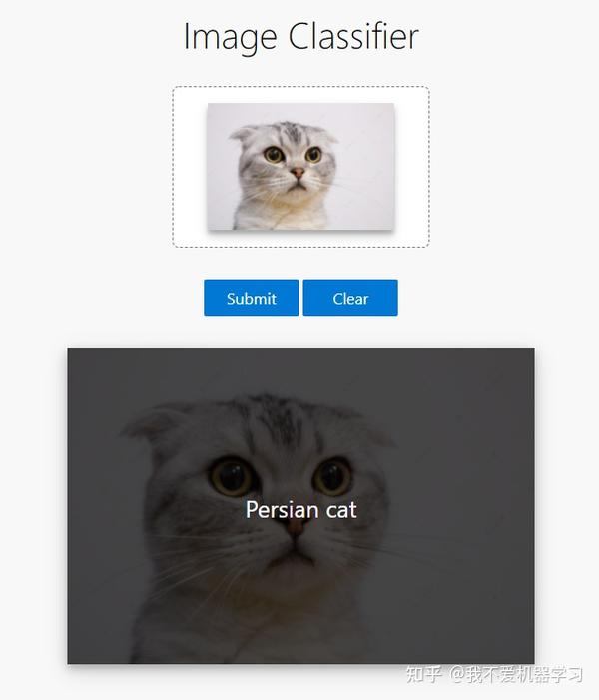Click the cat's pink nose in result image
Screen dimensions: 599x700
[x=296, y=528]
